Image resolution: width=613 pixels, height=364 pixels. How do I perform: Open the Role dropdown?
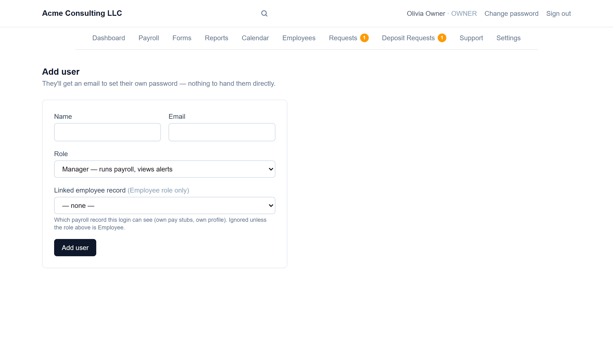pyautogui.click(x=165, y=169)
